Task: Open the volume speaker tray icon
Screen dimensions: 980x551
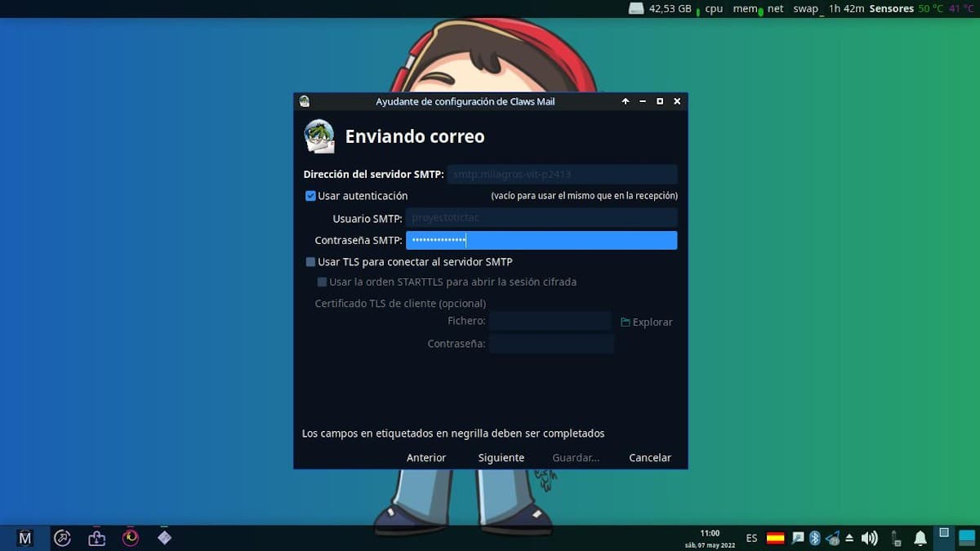Action: [870, 538]
